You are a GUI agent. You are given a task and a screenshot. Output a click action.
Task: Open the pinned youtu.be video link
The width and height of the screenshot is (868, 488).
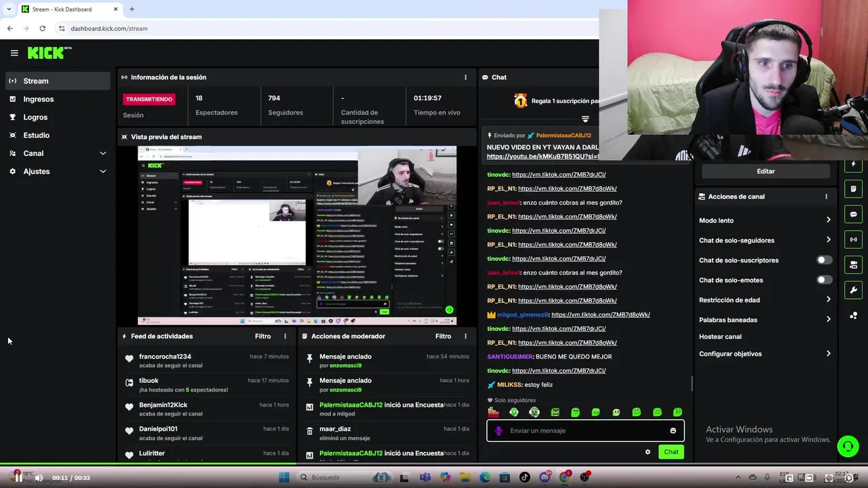542,156
